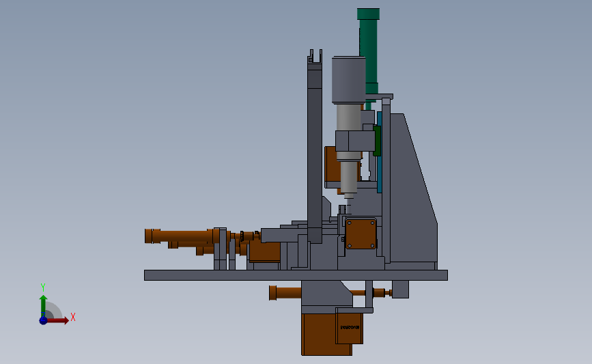Click the red X axis arrow of the triad
The width and height of the screenshot is (592, 364).
[x=58, y=320]
